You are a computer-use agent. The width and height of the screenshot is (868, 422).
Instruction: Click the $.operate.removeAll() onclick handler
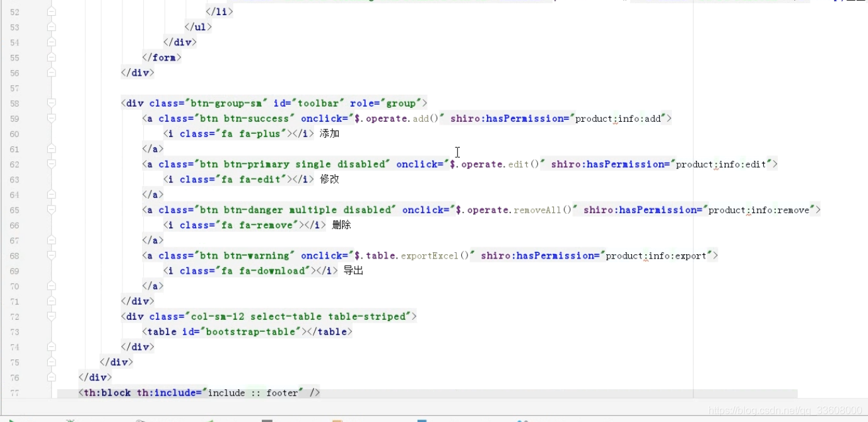(515, 209)
